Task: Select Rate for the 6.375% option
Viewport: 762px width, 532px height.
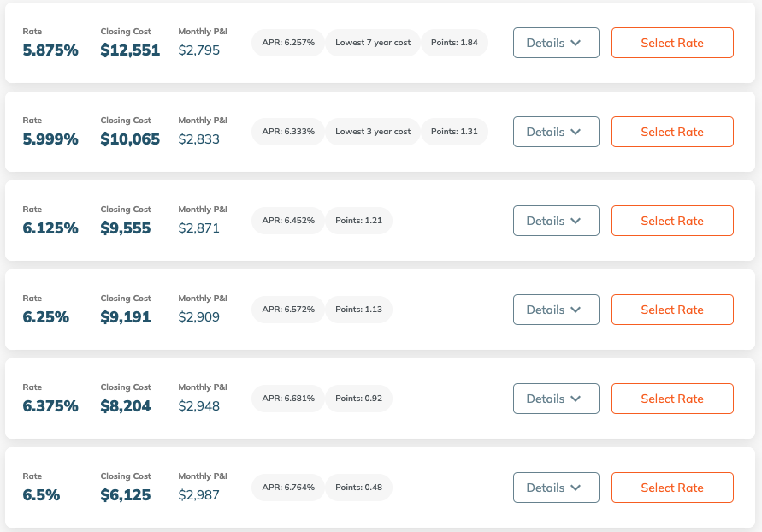Action: tap(672, 399)
